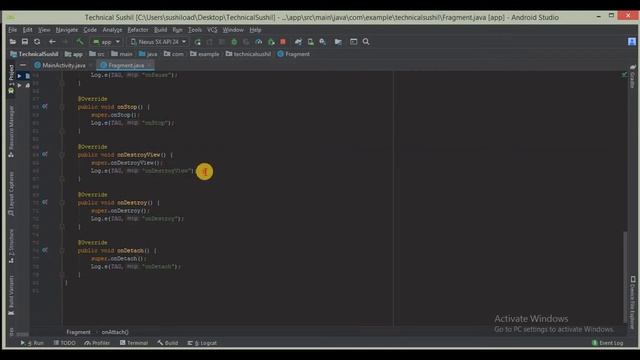Open the Logcat tool window
640x360 pixels.
click(x=202, y=343)
